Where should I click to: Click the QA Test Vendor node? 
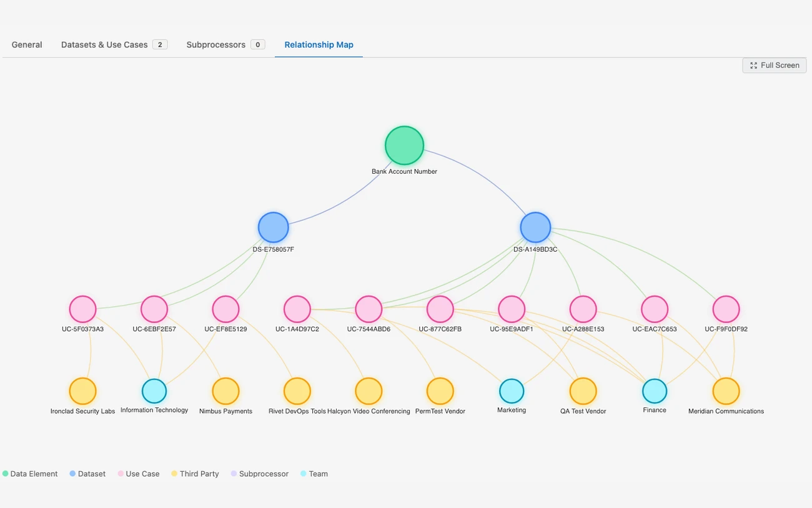click(583, 391)
